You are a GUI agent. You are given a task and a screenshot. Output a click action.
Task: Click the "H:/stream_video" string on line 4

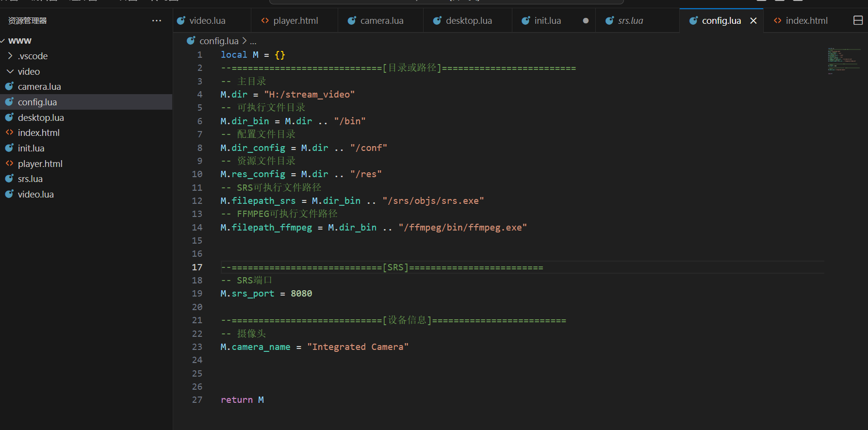tap(310, 94)
